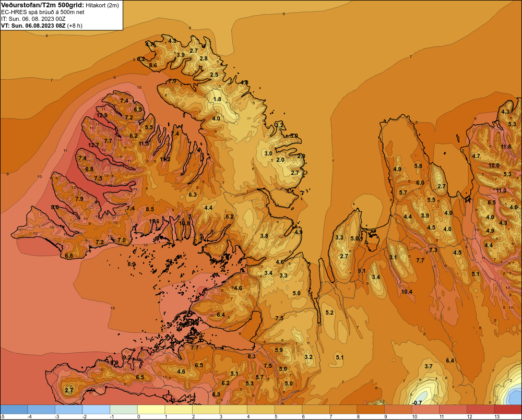Click the title 'Veðurstofan/T2m 500grid:'
This screenshot has width=522, height=420.
(42, 5)
